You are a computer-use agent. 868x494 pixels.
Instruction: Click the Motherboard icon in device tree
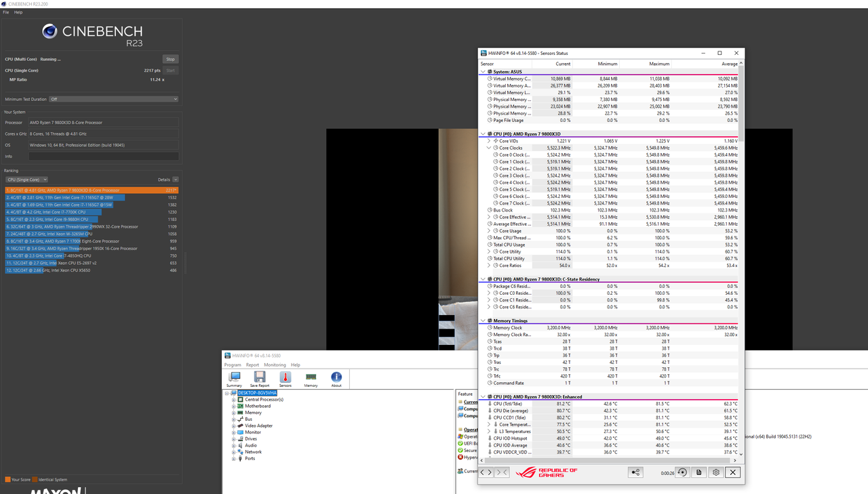tap(240, 406)
